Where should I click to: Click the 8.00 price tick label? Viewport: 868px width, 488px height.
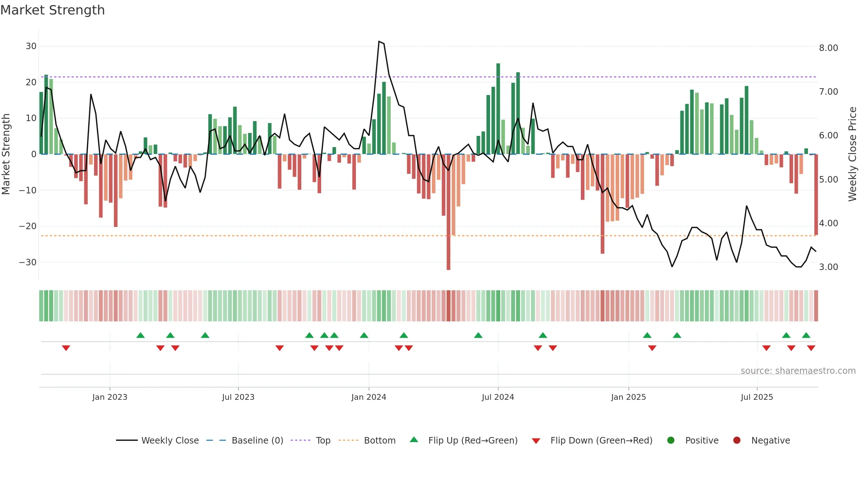[x=829, y=48]
